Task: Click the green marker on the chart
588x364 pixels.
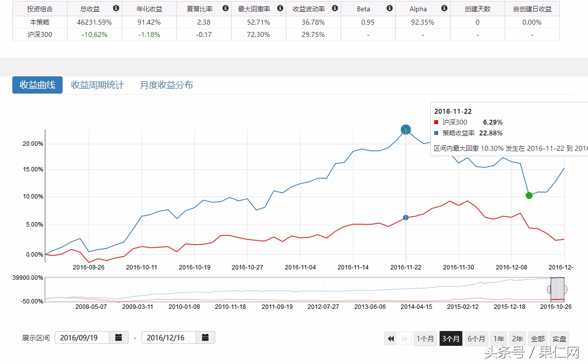Action: click(x=528, y=196)
